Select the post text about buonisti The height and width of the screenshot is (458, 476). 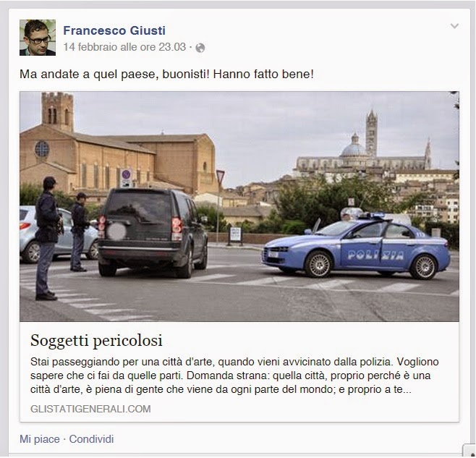point(166,74)
